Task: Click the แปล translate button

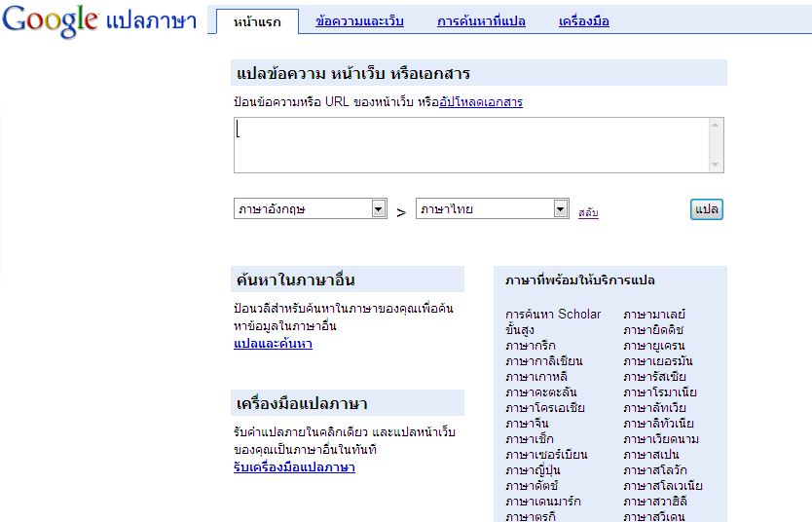Action: [706, 209]
